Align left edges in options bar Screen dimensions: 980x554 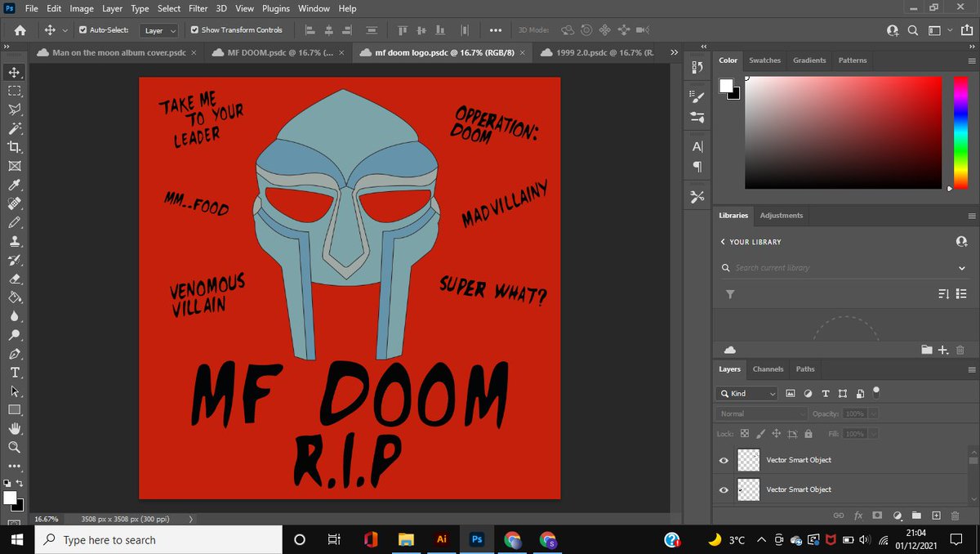(310, 30)
